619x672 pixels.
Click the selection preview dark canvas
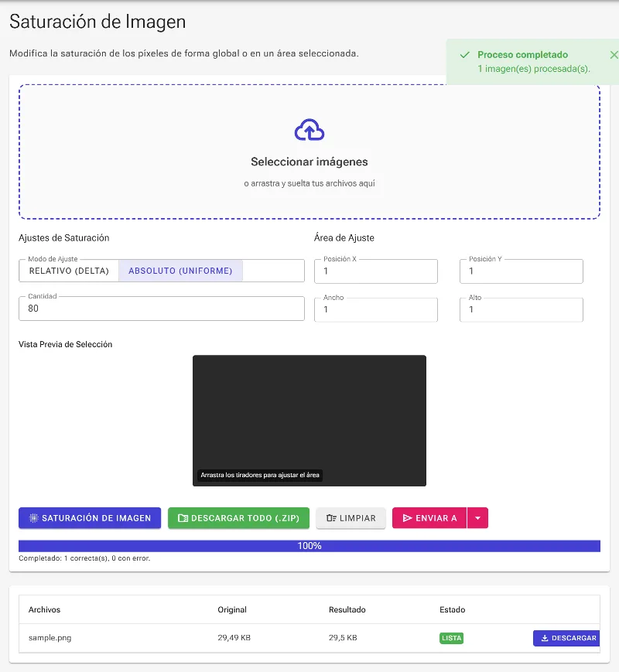point(309,421)
